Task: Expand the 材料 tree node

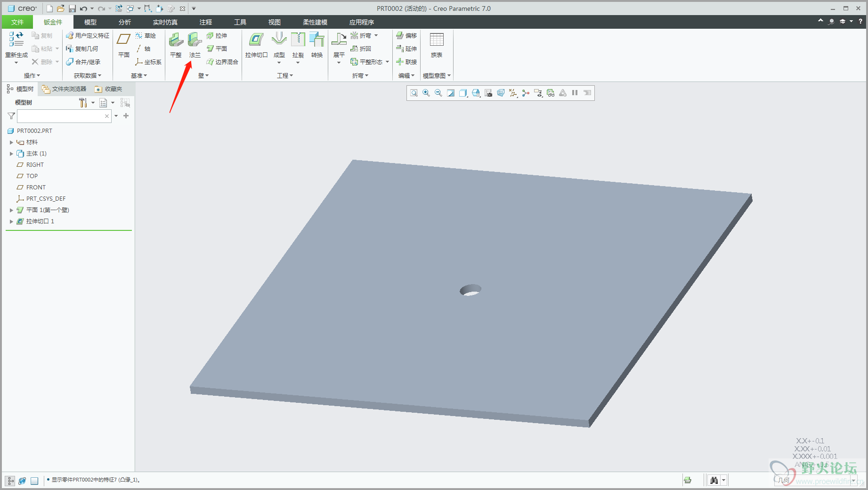Action: (x=11, y=142)
